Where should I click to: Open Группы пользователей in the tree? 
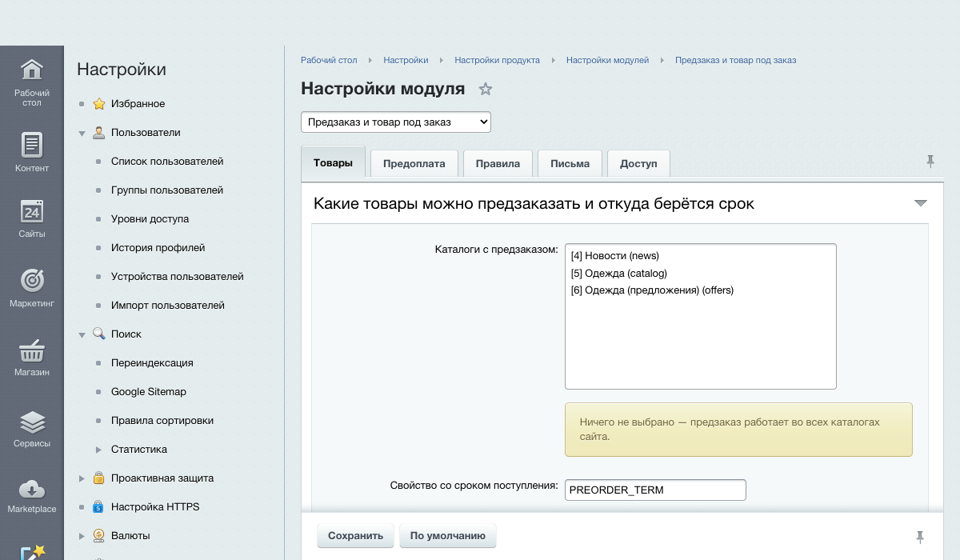pos(167,190)
